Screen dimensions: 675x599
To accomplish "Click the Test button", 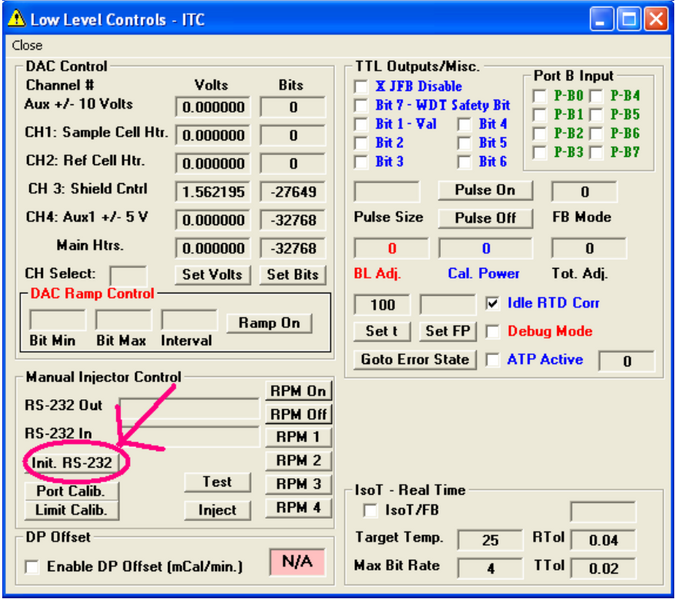I will point(217,482).
